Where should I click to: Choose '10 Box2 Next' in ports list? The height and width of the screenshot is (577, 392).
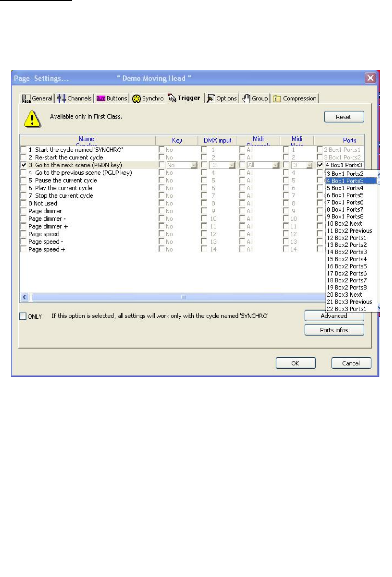[x=351, y=224]
